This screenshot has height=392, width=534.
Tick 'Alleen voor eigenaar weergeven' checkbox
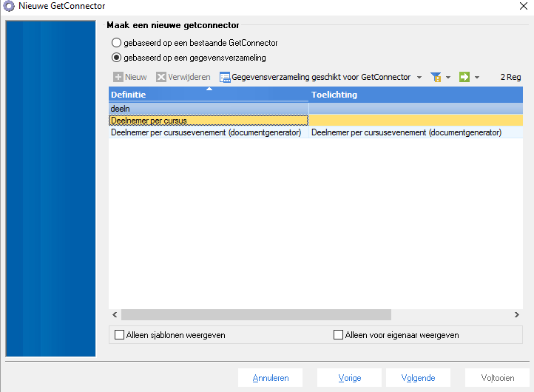(x=339, y=335)
